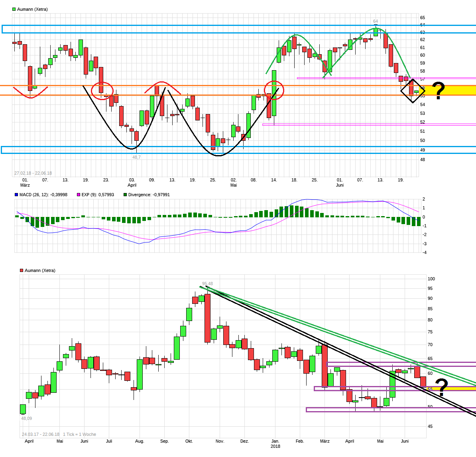This screenshot has width=476, height=457.
Task: Click the 1 Tick = 1 Woche label
Action: pos(79,434)
